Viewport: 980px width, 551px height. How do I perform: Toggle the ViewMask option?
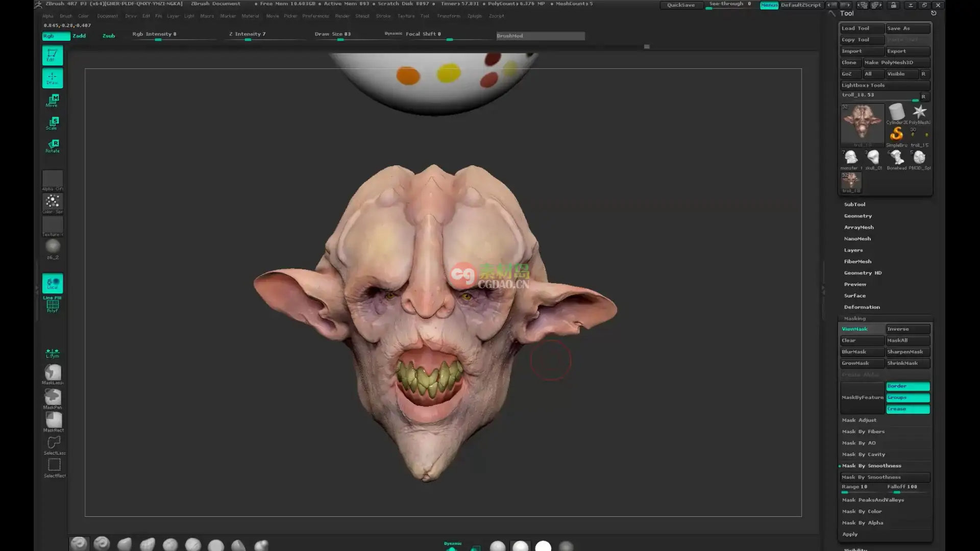(862, 329)
